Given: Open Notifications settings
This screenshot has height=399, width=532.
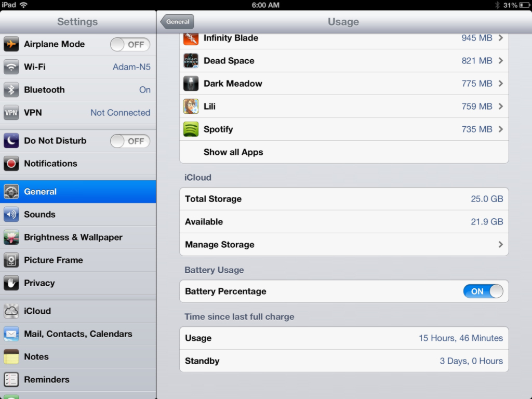Looking at the screenshot, I should pos(78,164).
